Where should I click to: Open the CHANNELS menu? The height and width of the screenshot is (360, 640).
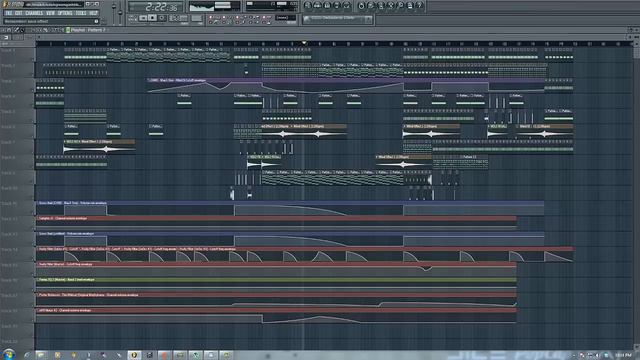tap(34, 13)
